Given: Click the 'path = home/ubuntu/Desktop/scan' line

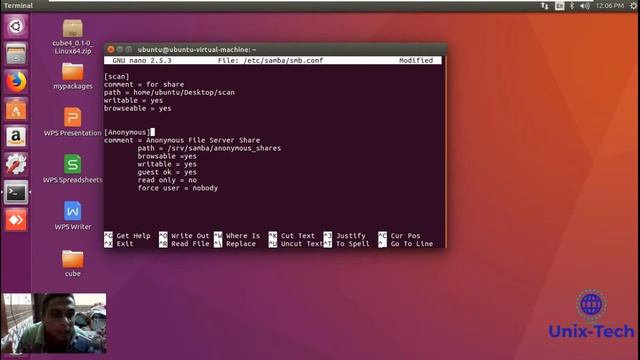Looking at the screenshot, I should [169, 92].
